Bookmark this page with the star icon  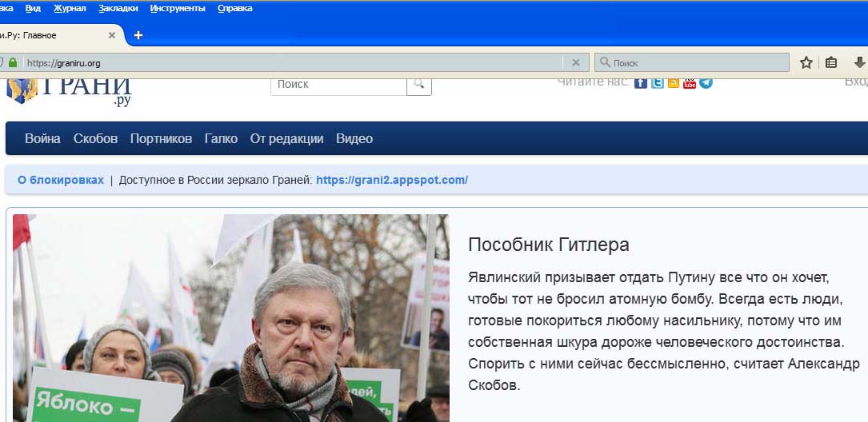(x=806, y=62)
